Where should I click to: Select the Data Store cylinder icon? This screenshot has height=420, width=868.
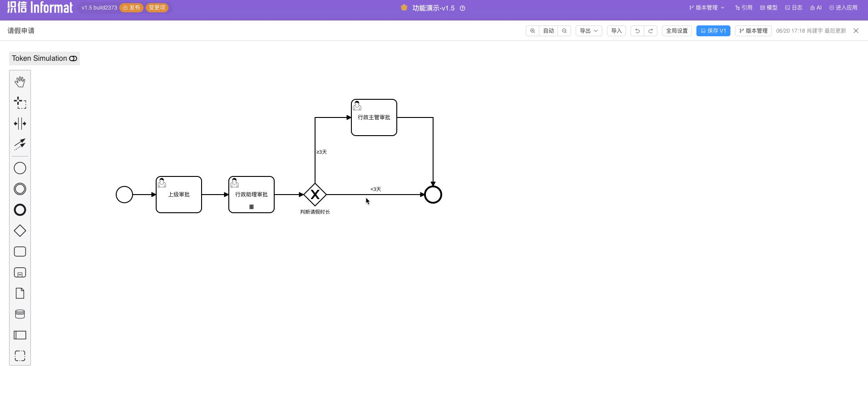click(20, 314)
